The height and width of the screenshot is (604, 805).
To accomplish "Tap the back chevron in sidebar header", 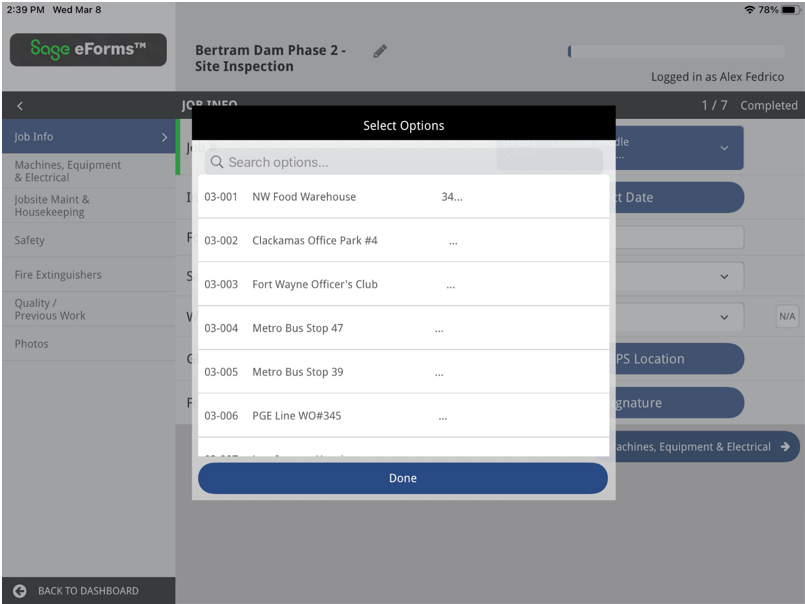I will (x=20, y=106).
